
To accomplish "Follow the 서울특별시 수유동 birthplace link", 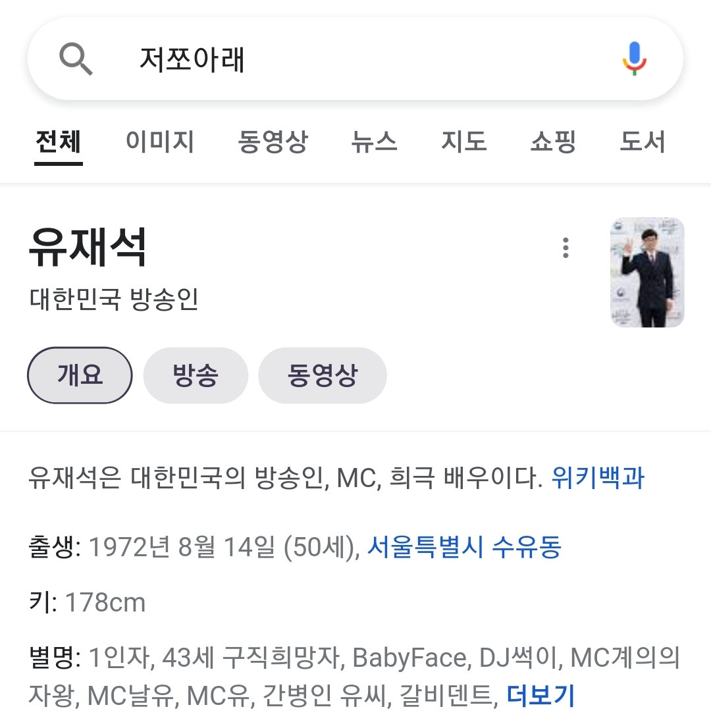I will 463,546.
